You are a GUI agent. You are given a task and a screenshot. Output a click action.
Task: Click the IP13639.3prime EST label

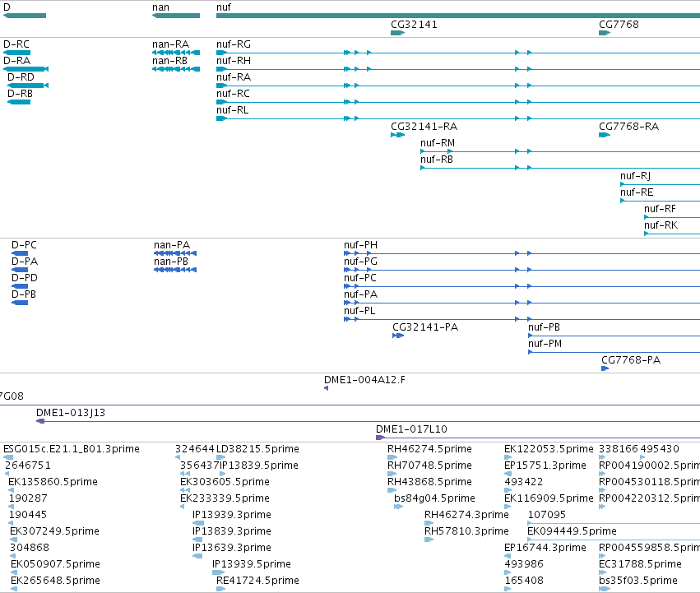click(x=232, y=548)
